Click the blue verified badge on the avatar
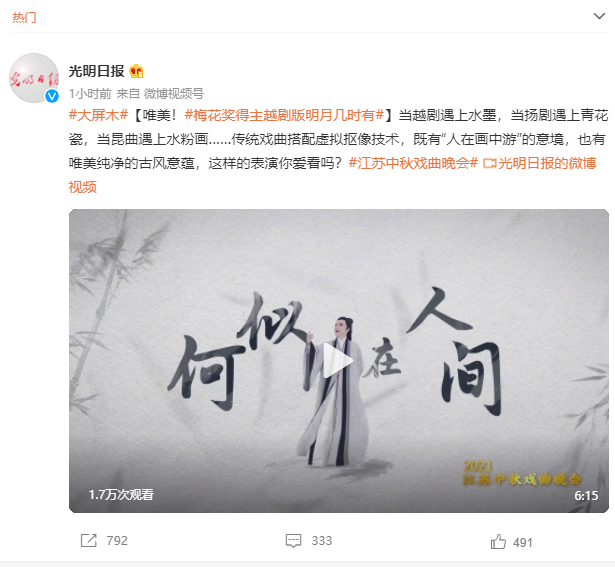Image resolution: width=615 pixels, height=567 pixels. tap(52, 96)
